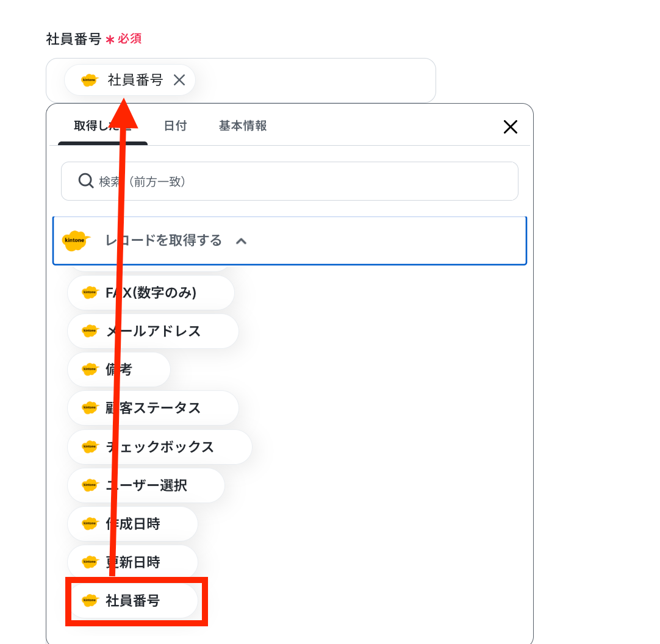Click the kintone icon on FAX(数字のみ)
The image size is (660, 644).
(90, 293)
